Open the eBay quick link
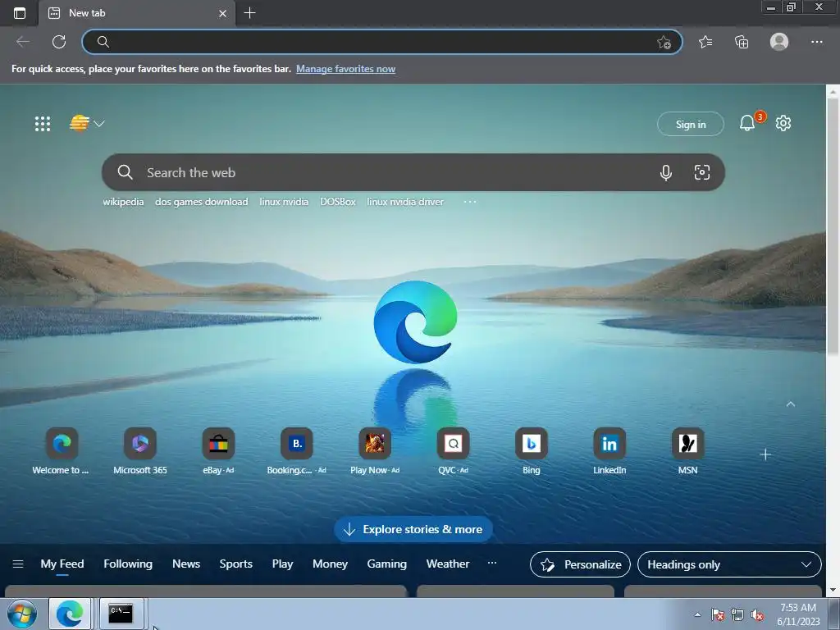The image size is (840, 630). 218,452
